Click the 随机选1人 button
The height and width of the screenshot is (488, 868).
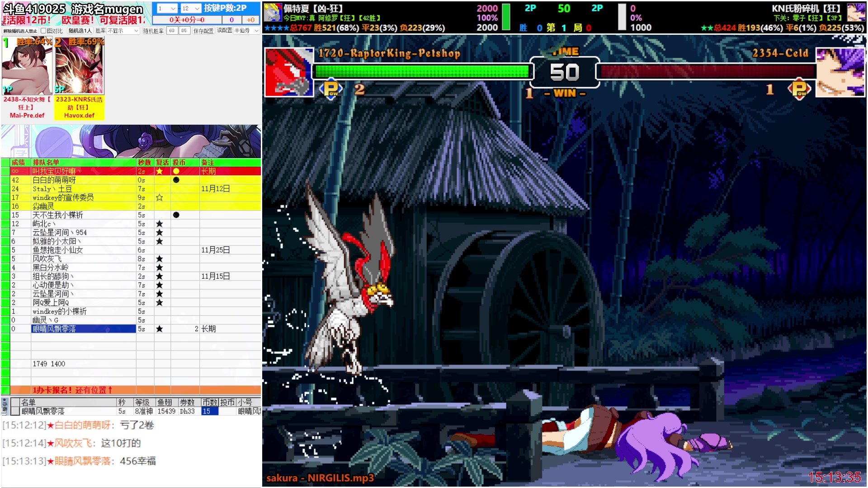coord(80,31)
